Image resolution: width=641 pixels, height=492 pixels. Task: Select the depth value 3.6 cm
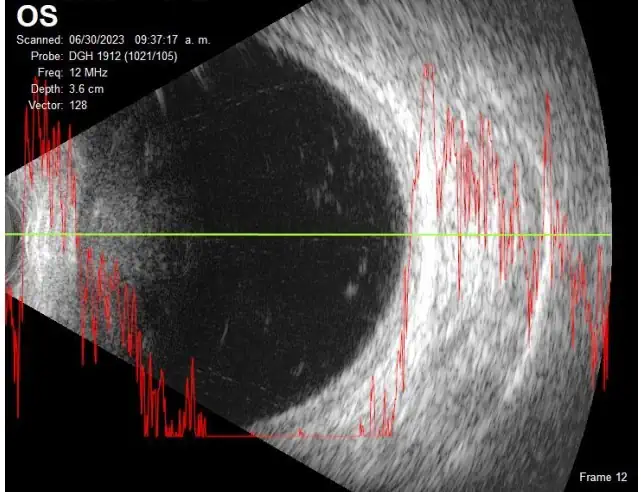pyautogui.click(x=86, y=89)
